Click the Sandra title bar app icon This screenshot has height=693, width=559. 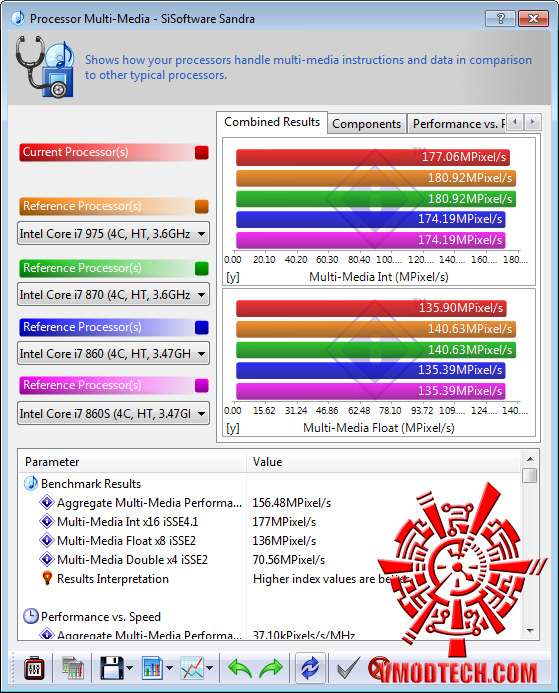point(18,18)
